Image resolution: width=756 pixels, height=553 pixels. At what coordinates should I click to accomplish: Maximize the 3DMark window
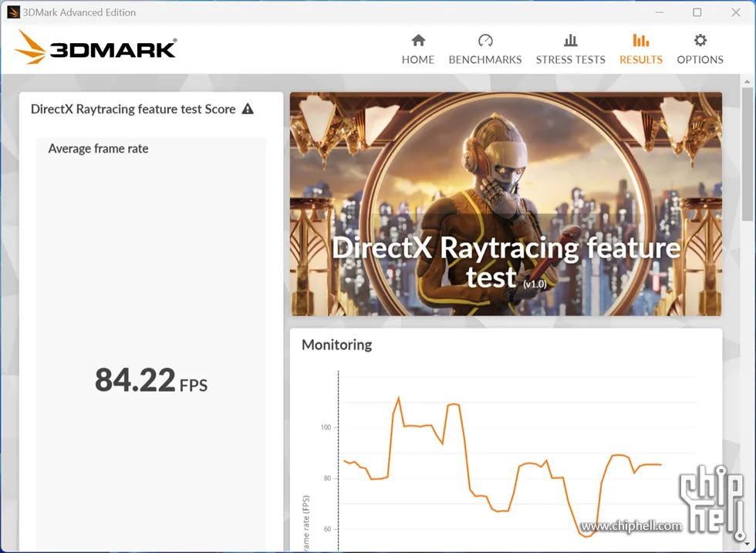click(x=697, y=12)
